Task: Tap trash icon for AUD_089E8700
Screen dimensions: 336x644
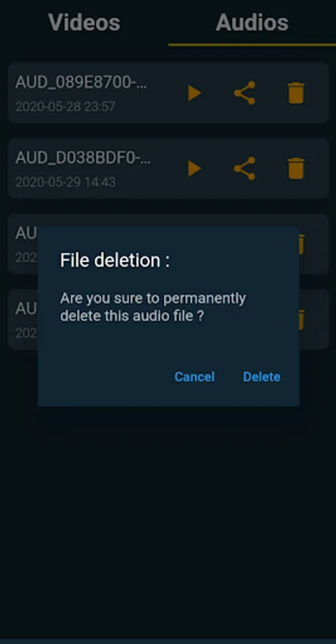Action: (x=296, y=93)
